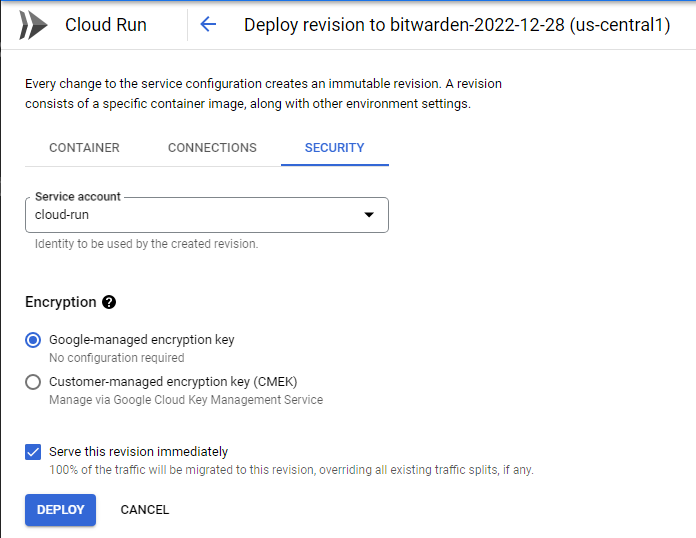This screenshot has width=696, height=538.
Task: Select Google-managed encryption key radio button
Action: (x=33, y=340)
